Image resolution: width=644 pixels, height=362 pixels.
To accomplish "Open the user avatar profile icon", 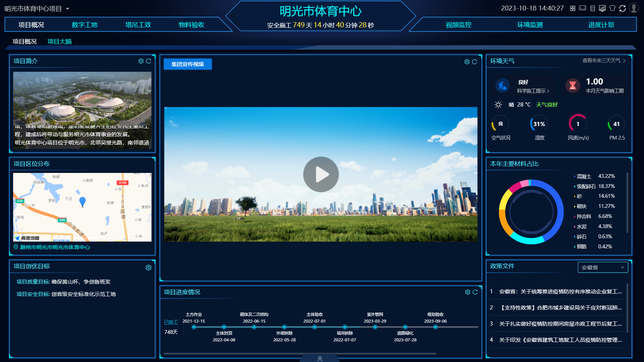I will tap(634, 8).
